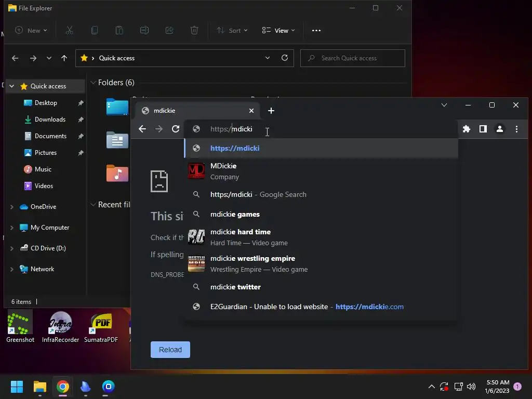The image size is (532, 399).
Task: Choose the mdickie hard time suggestion
Action: 321,237
